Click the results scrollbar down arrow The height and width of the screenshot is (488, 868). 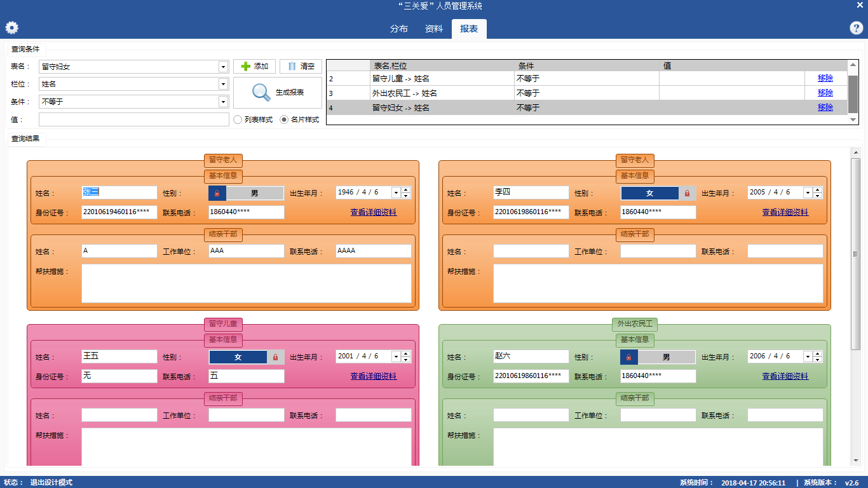pos(855,461)
